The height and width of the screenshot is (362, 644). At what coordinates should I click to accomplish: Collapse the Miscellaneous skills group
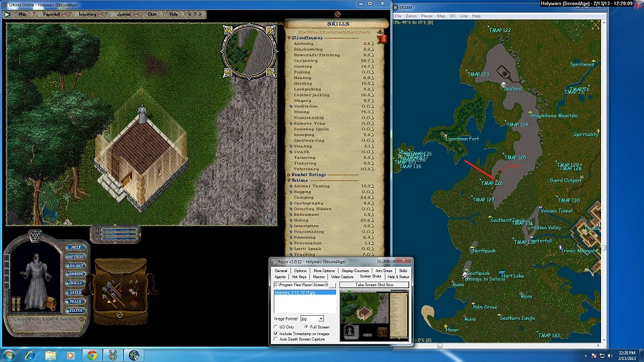[x=290, y=38]
